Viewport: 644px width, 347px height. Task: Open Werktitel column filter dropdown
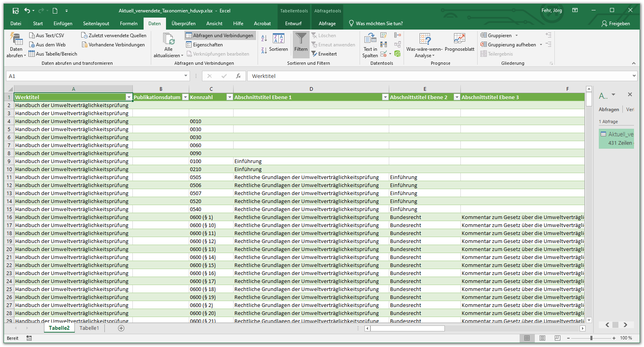(129, 97)
